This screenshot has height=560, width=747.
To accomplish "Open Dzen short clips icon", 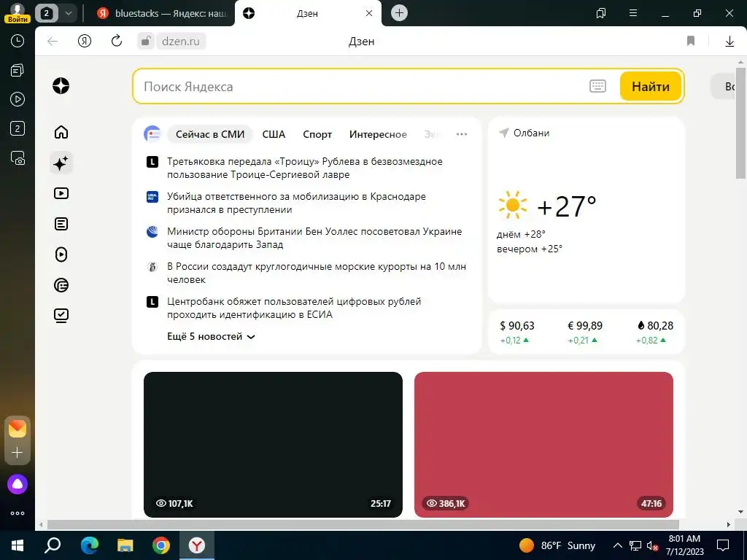I will [x=61, y=254].
